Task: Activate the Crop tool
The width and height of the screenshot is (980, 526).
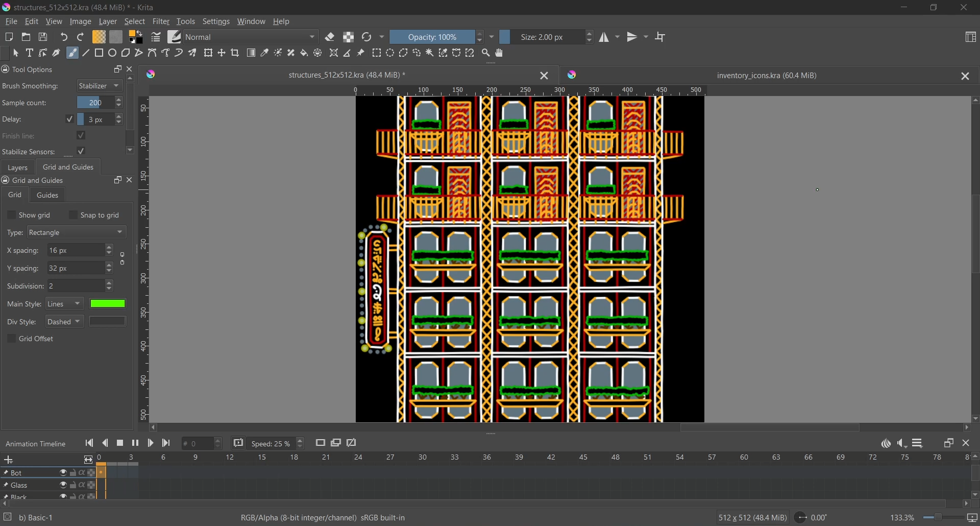Action: pyautogui.click(x=235, y=53)
